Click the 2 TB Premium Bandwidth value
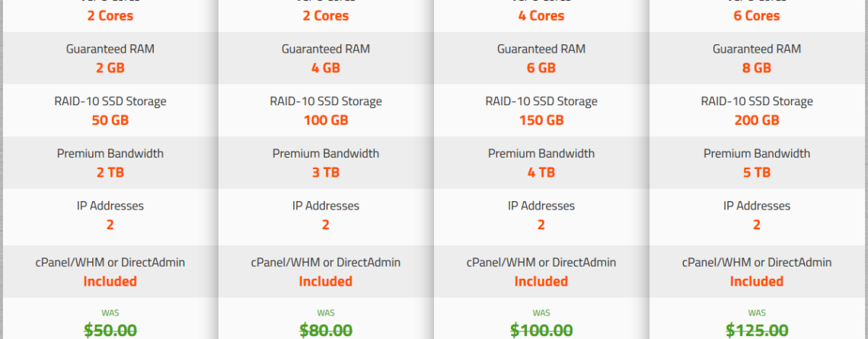 click(110, 172)
